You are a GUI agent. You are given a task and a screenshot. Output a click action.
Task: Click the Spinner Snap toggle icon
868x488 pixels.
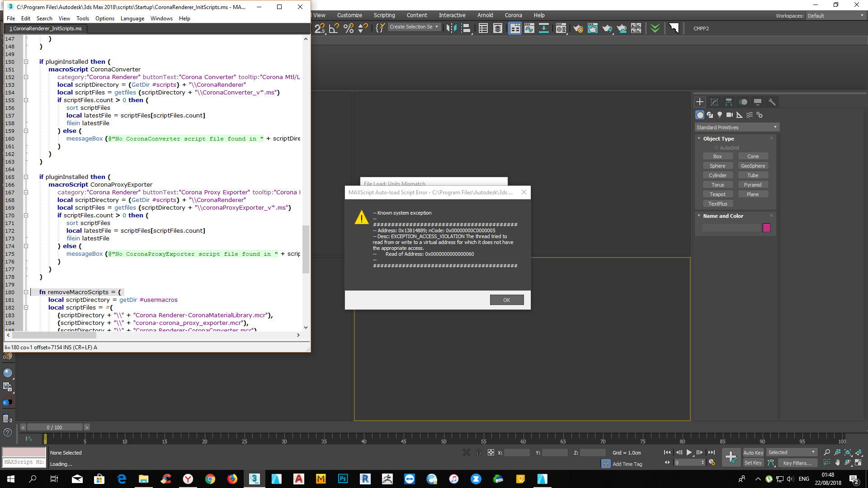(363, 28)
